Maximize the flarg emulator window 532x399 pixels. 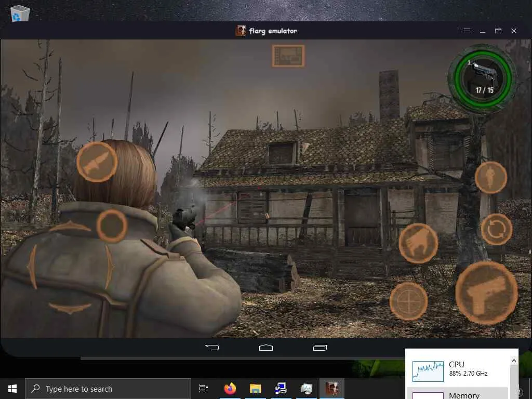[498, 31]
